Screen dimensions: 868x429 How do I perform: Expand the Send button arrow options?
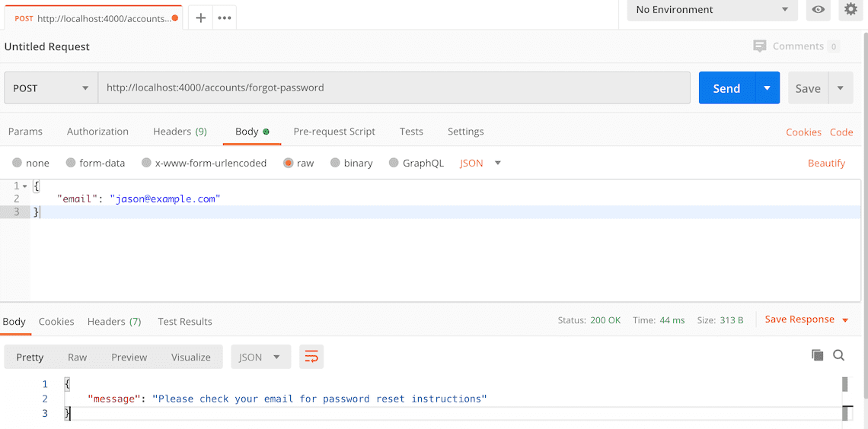point(767,88)
